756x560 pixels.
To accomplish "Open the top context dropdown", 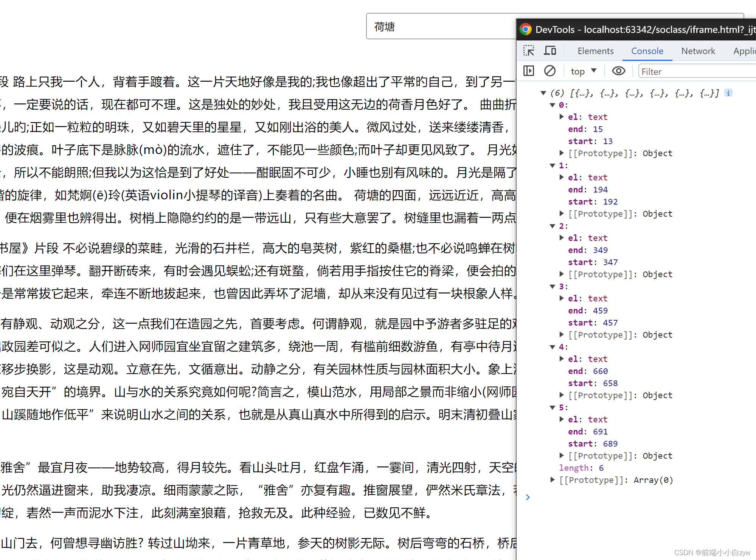I will pos(584,71).
